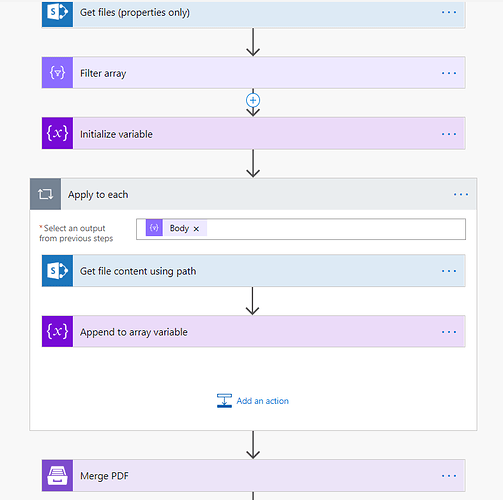Screen dimensions: 503x500
Task: Click the Select an output input field
Action: click(301, 229)
